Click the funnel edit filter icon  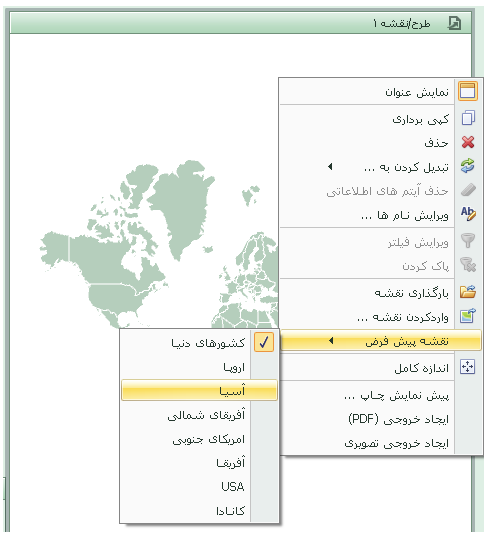[468, 240]
